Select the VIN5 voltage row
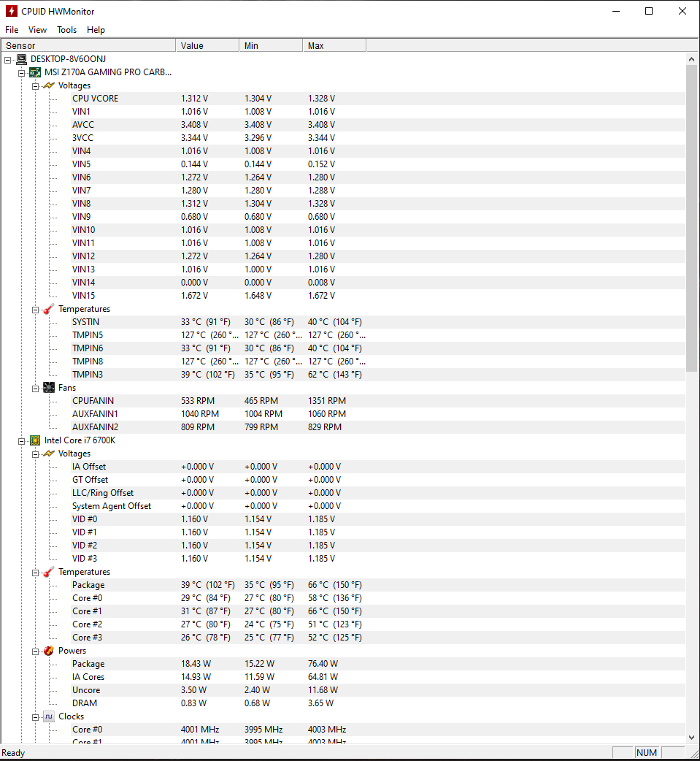This screenshot has height=761, width=700. (378, 164)
